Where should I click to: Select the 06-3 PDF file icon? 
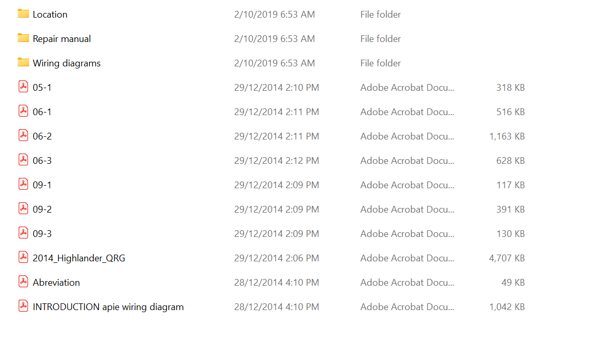pyautogui.click(x=23, y=160)
